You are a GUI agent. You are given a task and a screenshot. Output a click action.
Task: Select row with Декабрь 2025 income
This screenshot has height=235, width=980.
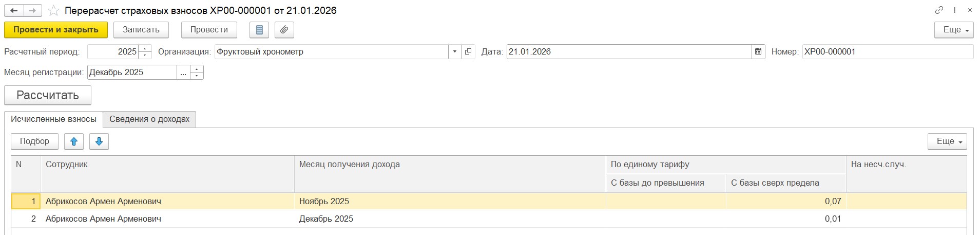[326, 219]
